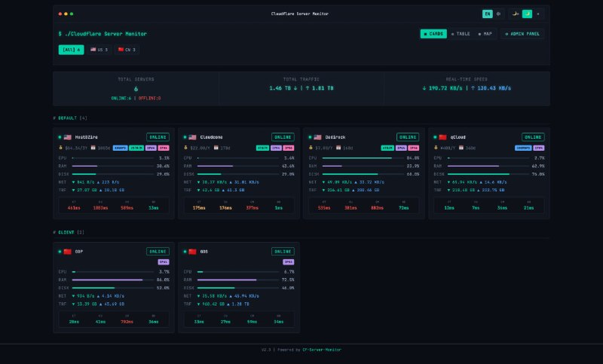Viewport: 603px width, 364px height.
Task: Click the ONLINE badge on HostDZire
Action: click(158, 137)
